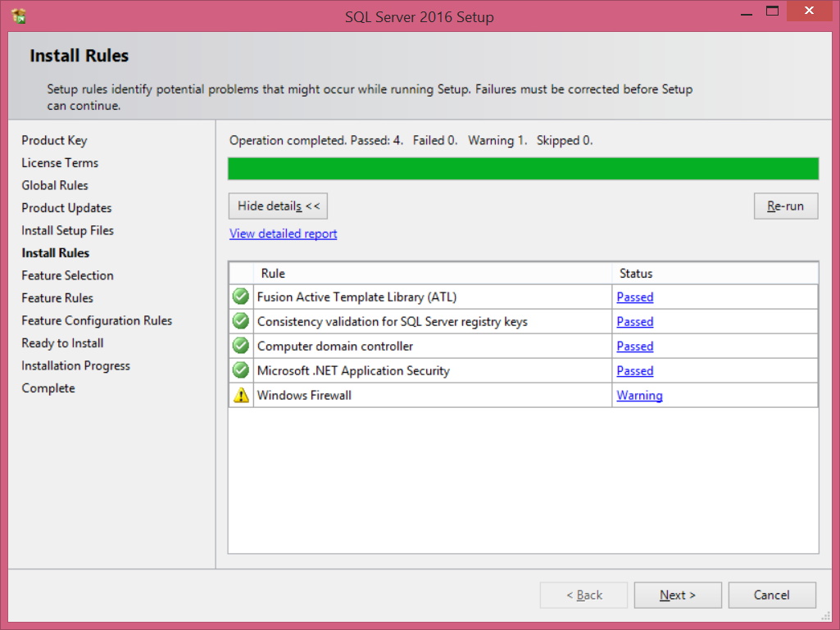Screen dimensions: 840x630
Task: Close the SQL Server 2016 Setup window
Action: pyautogui.click(x=809, y=11)
